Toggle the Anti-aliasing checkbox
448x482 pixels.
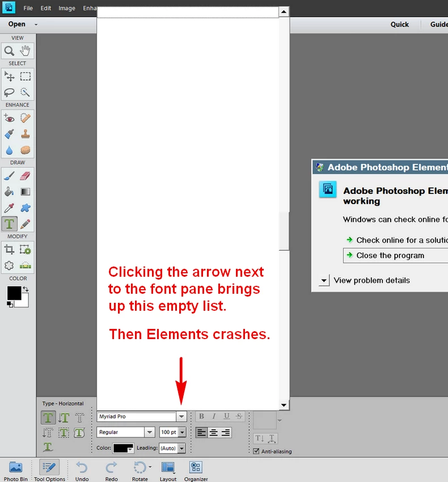(x=256, y=451)
